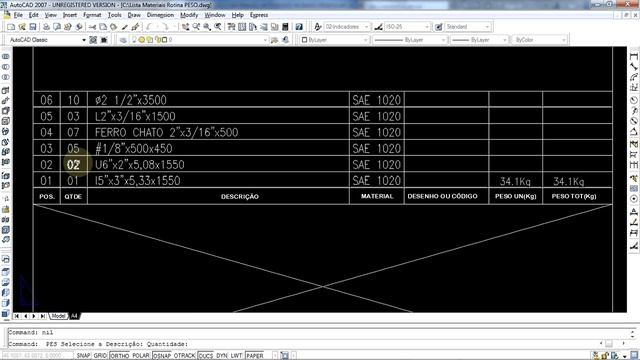Click the Undo arrow icon
The image size is (640, 360).
point(149,27)
